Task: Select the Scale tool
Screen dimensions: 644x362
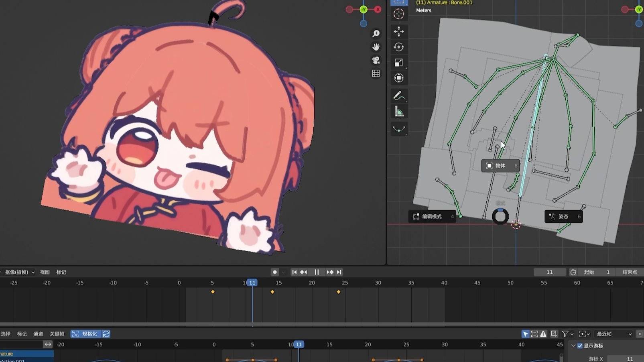Action: (399, 63)
